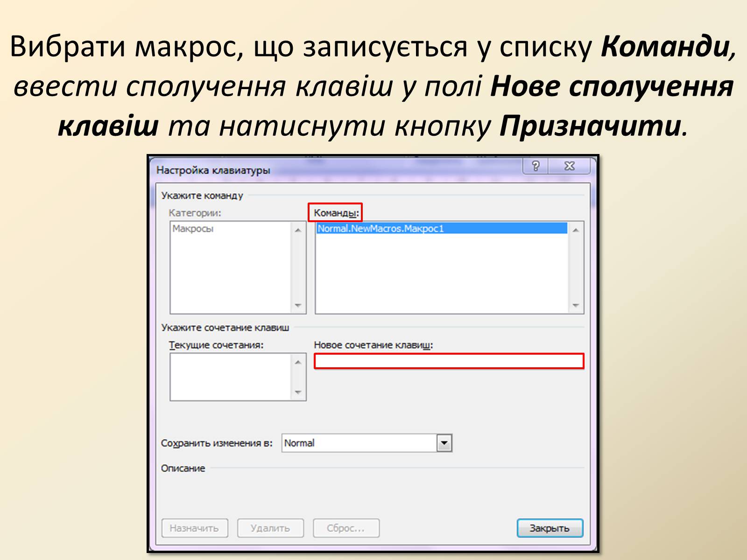This screenshot has width=747, height=560.
Task: Click the Сохранить изменения в label
Action: pos(217,443)
